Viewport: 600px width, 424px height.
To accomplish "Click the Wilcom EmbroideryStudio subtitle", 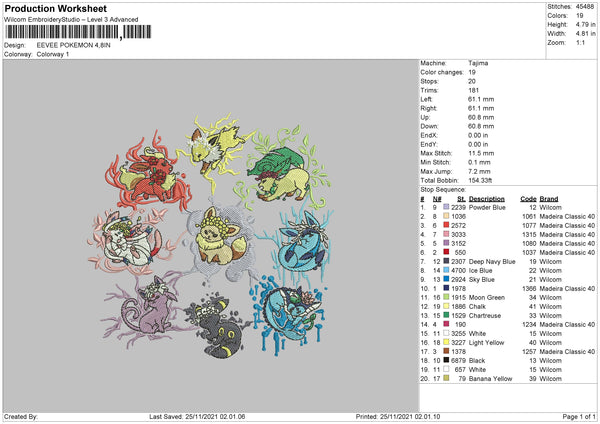I will 71,19.
